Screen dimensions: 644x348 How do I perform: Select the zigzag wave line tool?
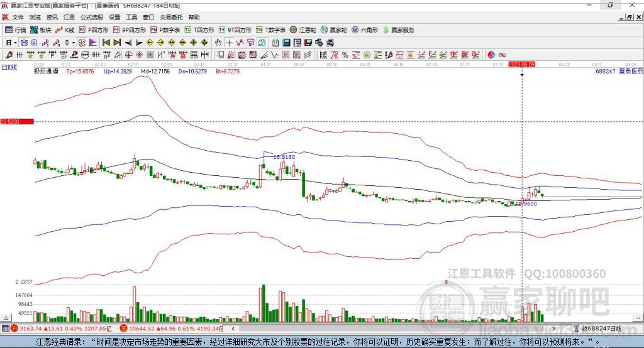275,55
